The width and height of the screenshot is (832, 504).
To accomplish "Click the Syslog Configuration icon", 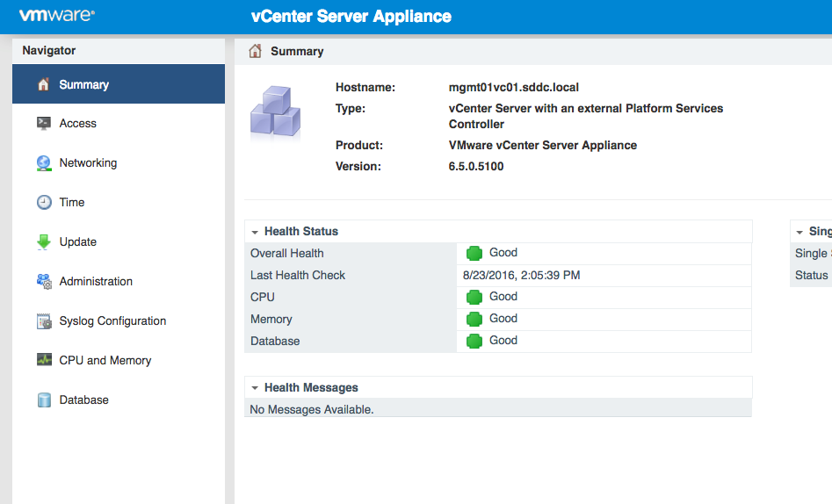I will [x=44, y=321].
